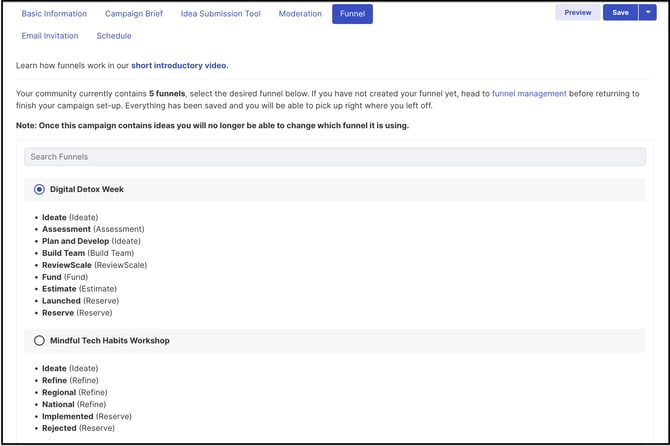Open the Moderation tab
670x446 pixels.
[300, 14]
